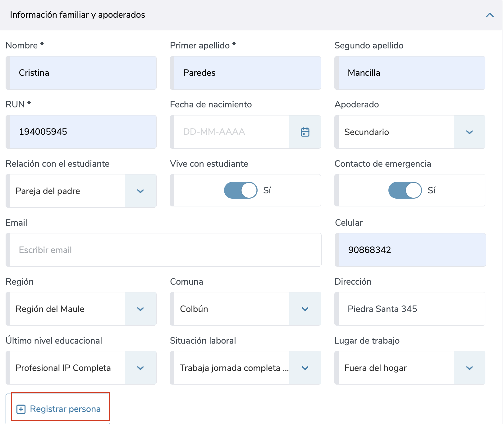504x424 pixels.
Task: Click the Celular field with 90868342
Action: point(412,250)
